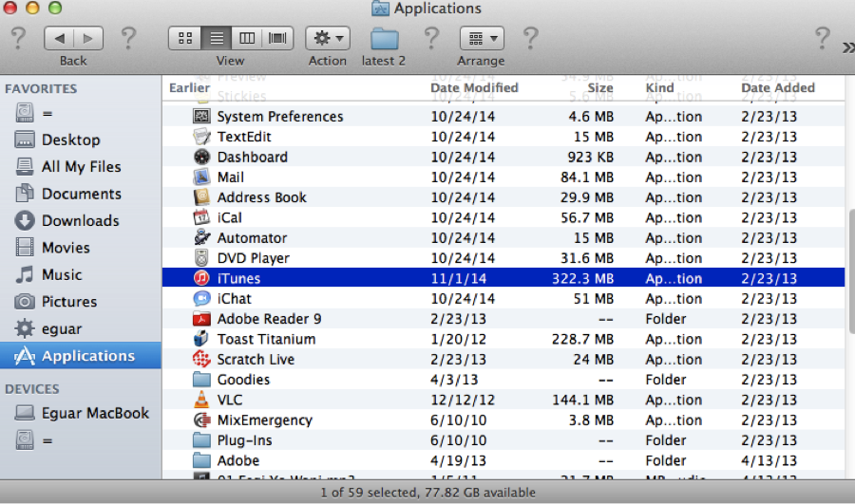
Task: Click the Adobe folder icon
Action: point(201,460)
